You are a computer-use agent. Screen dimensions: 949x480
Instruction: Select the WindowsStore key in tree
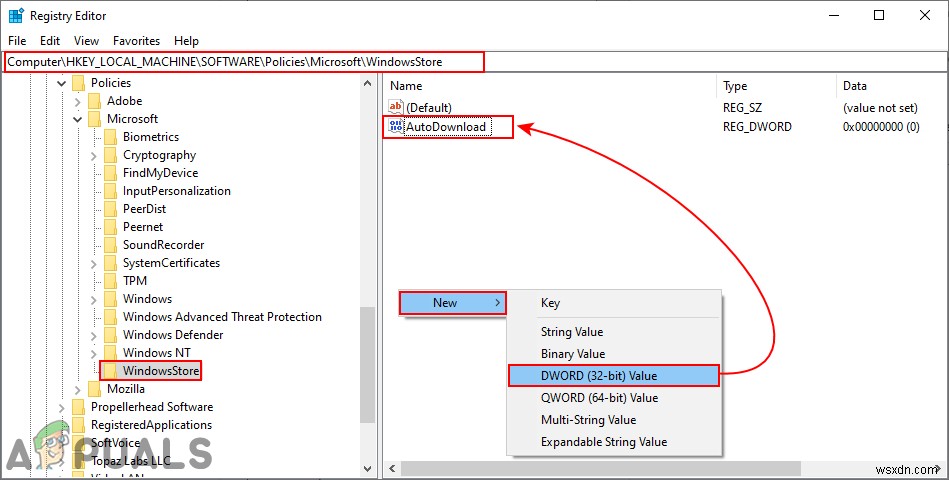pos(161,370)
